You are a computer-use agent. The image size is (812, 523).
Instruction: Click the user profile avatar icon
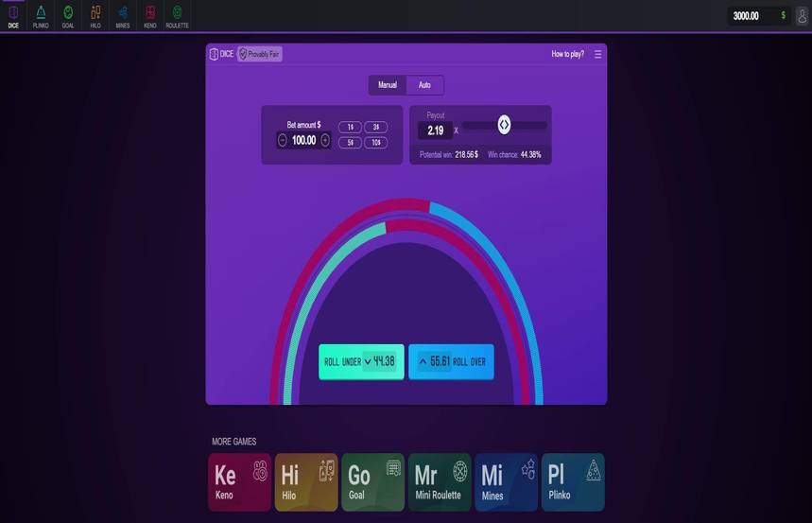(802, 16)
